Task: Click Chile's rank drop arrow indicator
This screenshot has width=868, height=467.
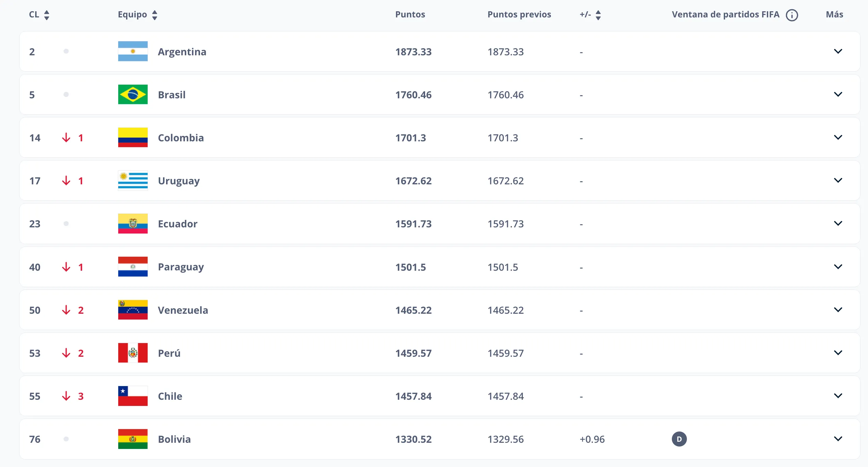Action: 72,396
